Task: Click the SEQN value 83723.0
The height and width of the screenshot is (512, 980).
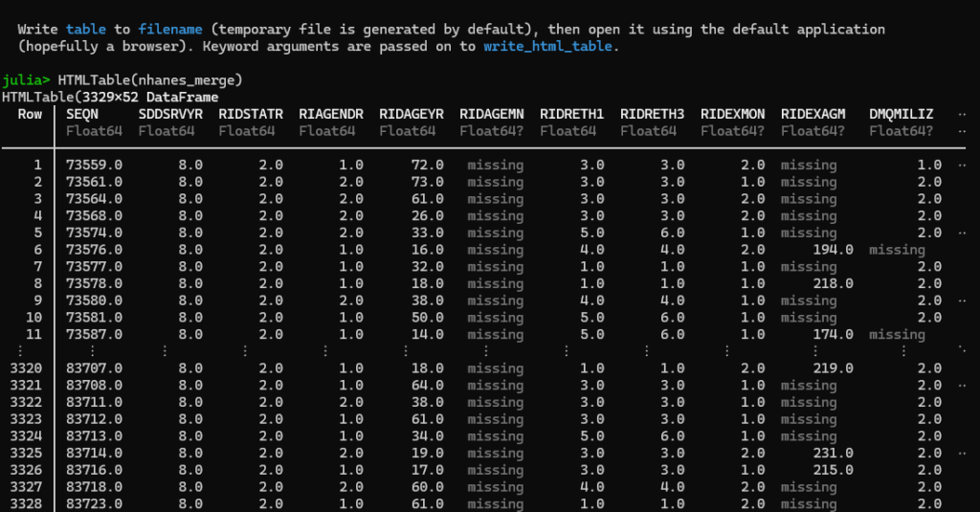Action: coord(94,503)
